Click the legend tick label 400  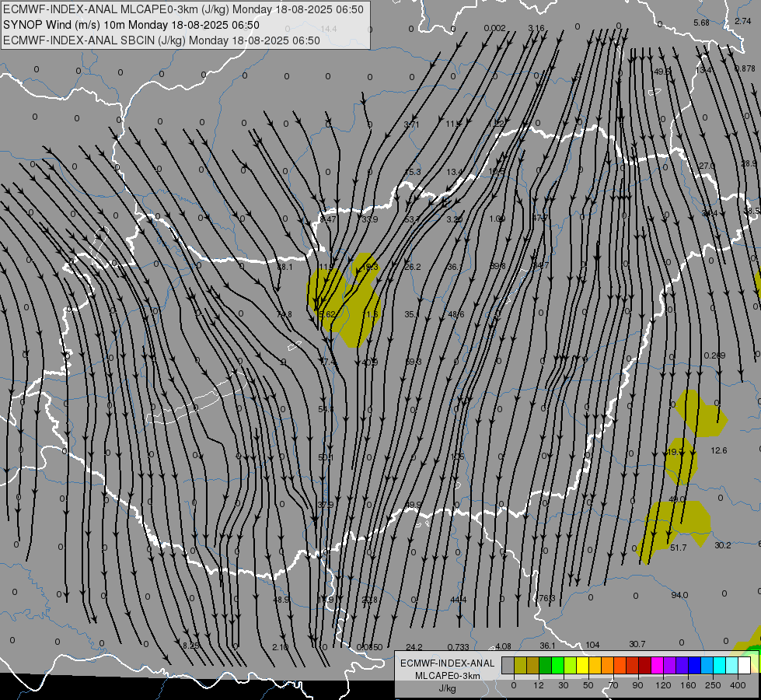point(738,685)
